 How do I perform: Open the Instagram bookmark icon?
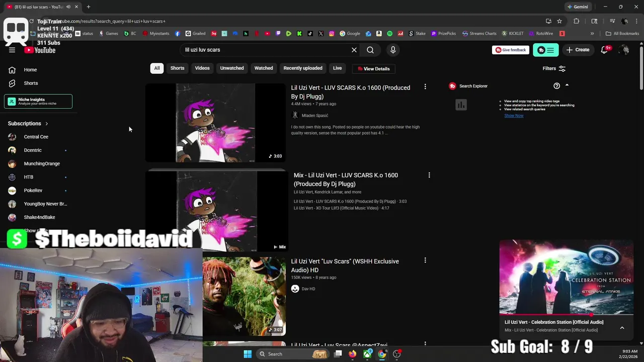coord(332,34)
